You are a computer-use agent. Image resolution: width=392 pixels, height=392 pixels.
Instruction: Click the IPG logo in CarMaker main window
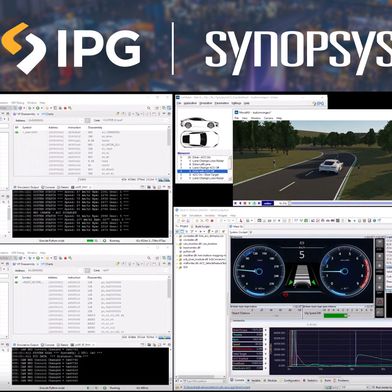(x=319, y=104)
